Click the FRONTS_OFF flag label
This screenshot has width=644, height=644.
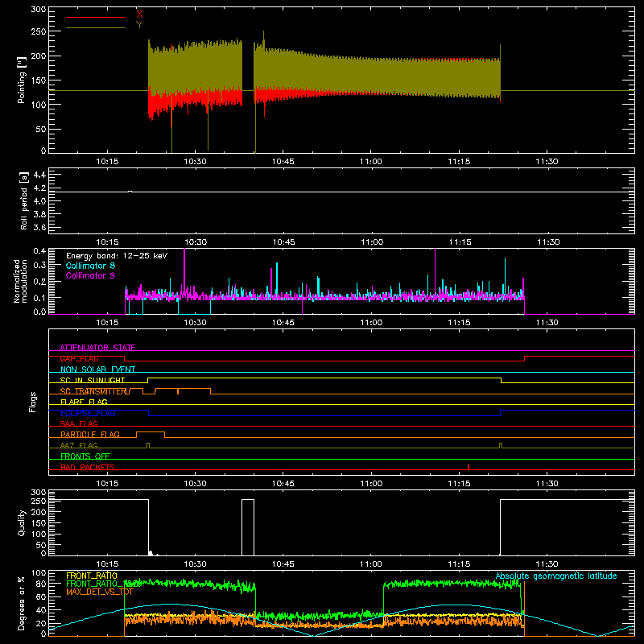click(85, 456)
